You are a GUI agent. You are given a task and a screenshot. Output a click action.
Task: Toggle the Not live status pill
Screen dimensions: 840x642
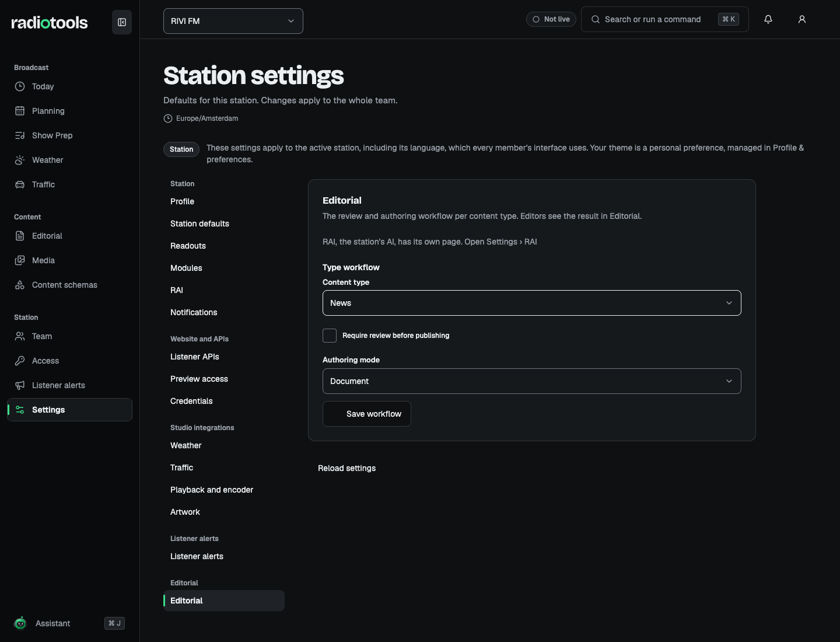pos(551,19)
